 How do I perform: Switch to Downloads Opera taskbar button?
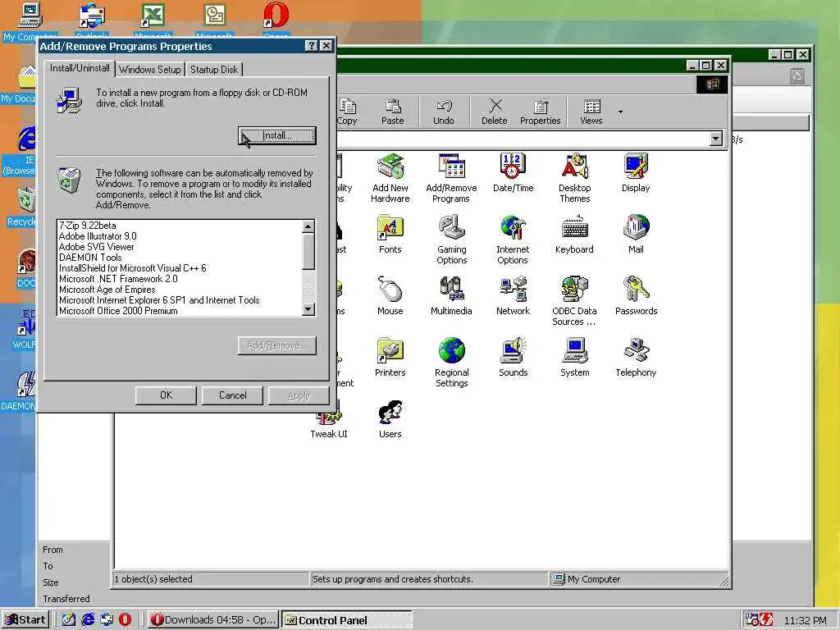click(x=212, y=620)
